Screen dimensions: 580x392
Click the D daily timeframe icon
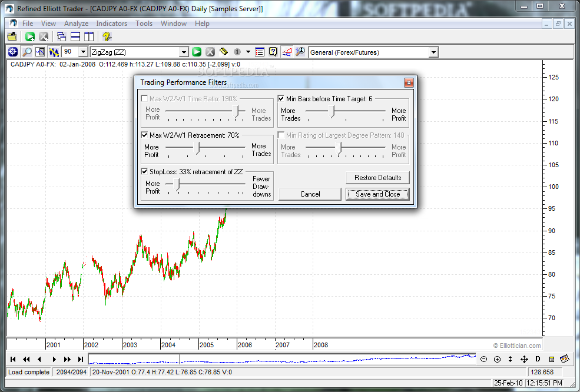pos(538,358)
